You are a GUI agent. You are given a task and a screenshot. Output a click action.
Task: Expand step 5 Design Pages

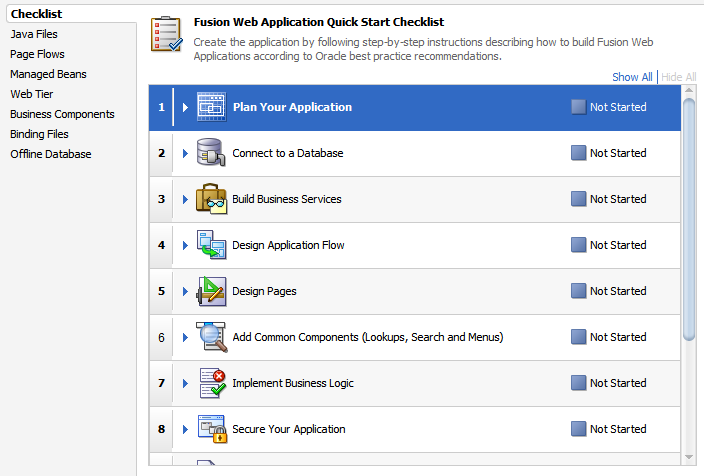[x=185, y=291]
